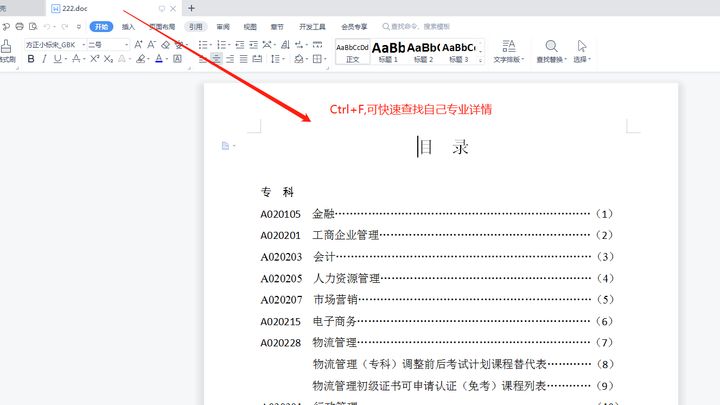Click the Decrease Indent icon

[x=240, y=45]
